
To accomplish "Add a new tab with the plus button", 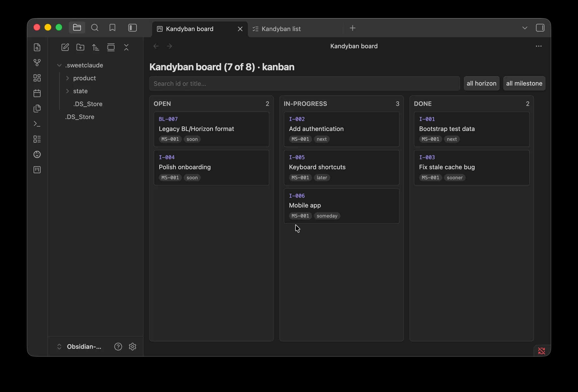I will [x=353, y=28].
